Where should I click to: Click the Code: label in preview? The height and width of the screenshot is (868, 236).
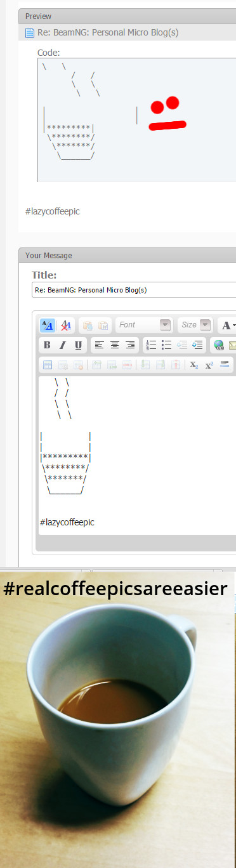coord(49,53)
